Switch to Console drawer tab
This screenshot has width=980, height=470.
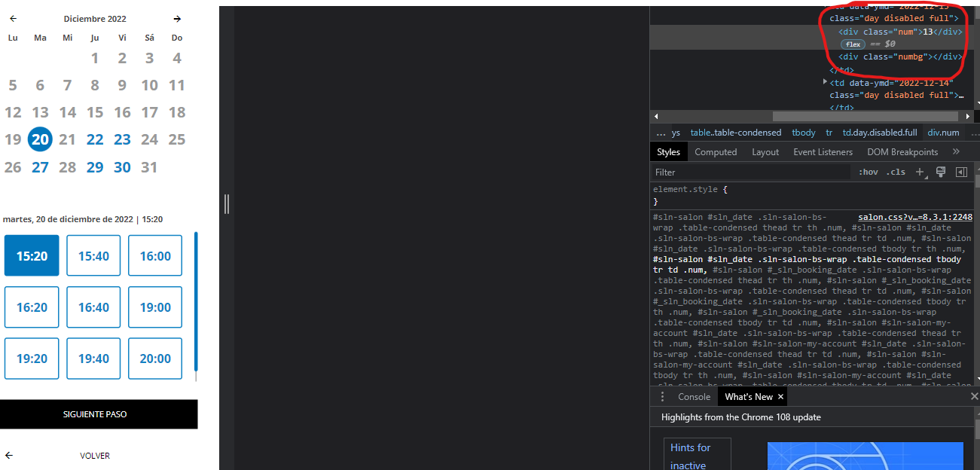(x=694, y=396)
